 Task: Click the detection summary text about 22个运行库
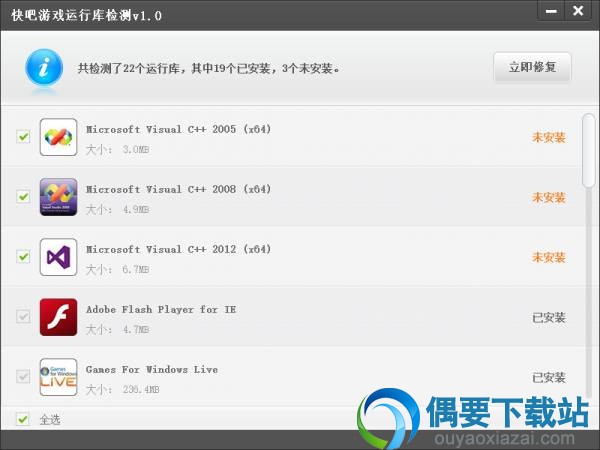pos(209,68)
